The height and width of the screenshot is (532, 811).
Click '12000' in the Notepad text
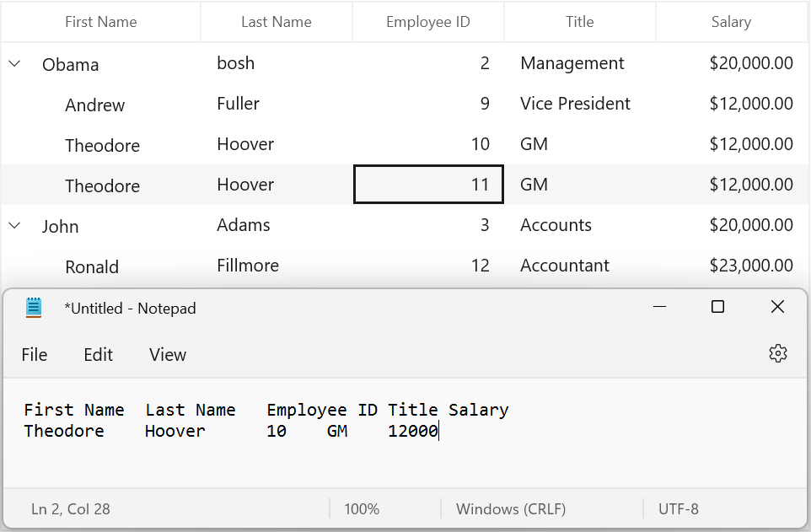click(x=413, y=431)
